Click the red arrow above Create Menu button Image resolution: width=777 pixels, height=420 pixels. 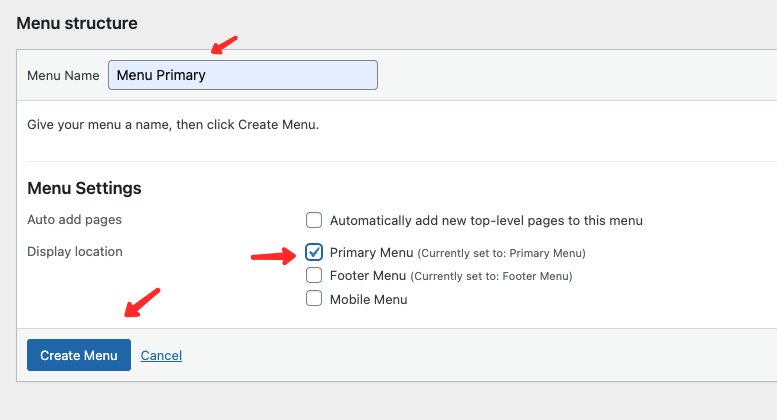(x=141, y=302)
